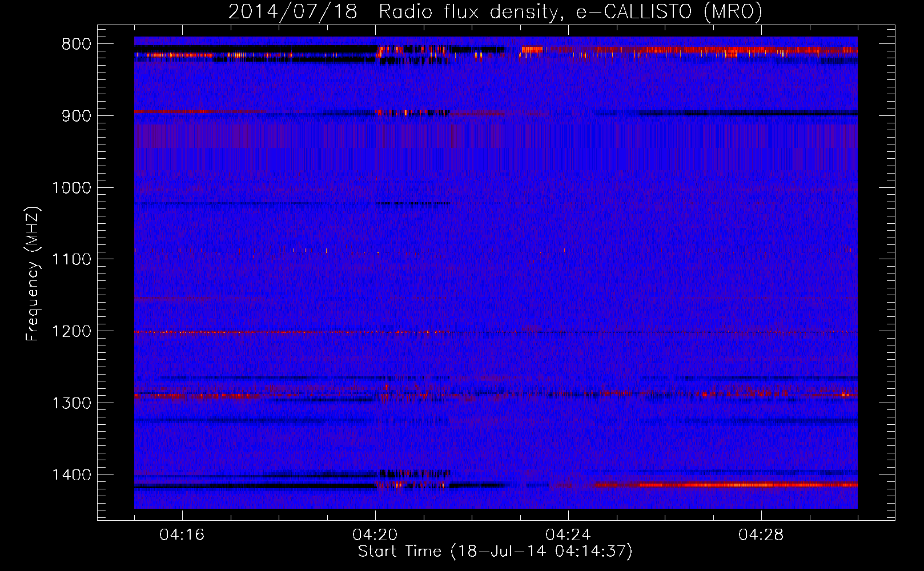The image size is (924, 571).
Task: Click the 1100 frequency tick label
Action: tap(71, 260)
